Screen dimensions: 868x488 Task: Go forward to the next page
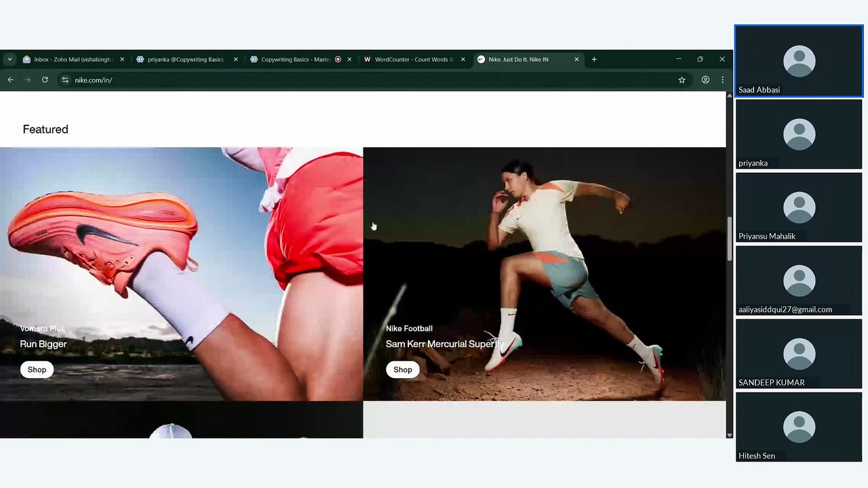pyautogui.click(x=28, y=80)
